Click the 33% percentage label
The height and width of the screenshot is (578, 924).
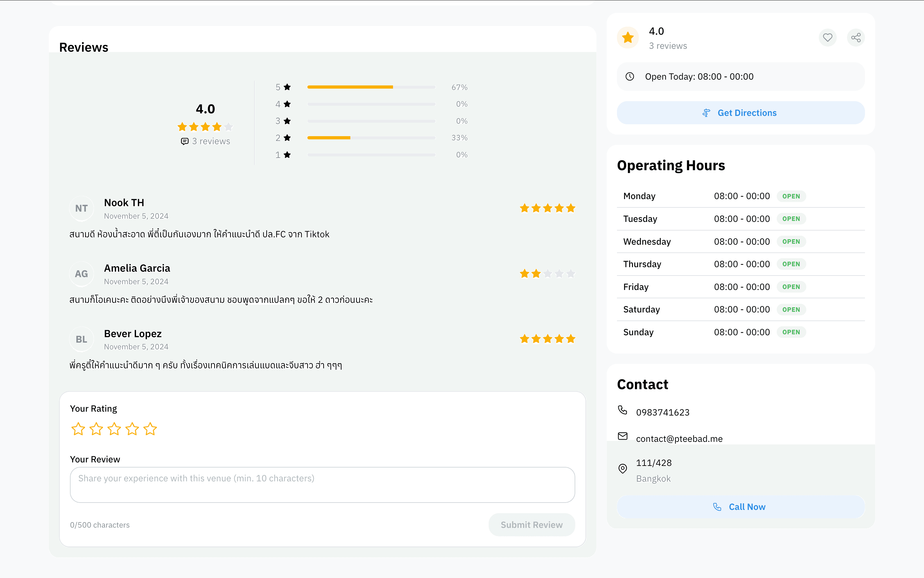point(459,138)
